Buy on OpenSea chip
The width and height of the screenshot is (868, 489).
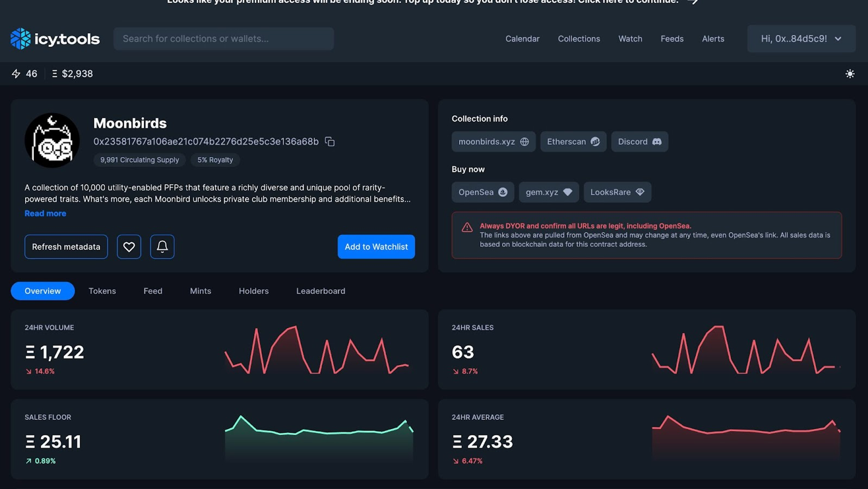(483, 192)
